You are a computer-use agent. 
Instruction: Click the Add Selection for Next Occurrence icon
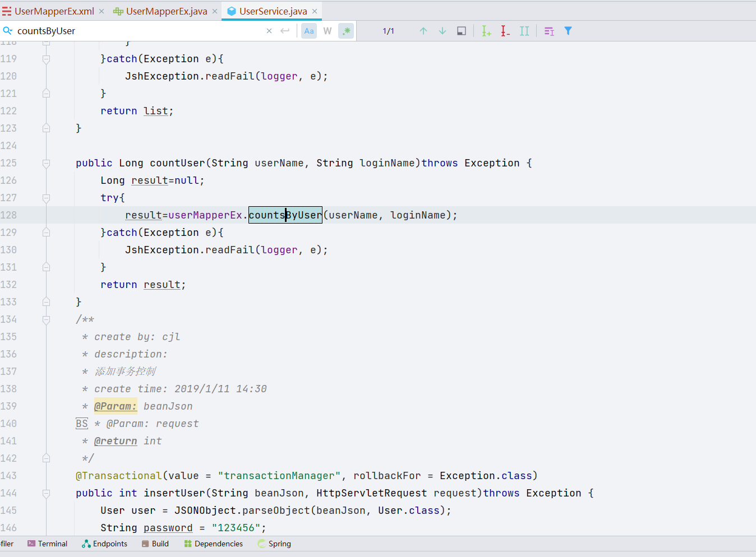(486, 31)
